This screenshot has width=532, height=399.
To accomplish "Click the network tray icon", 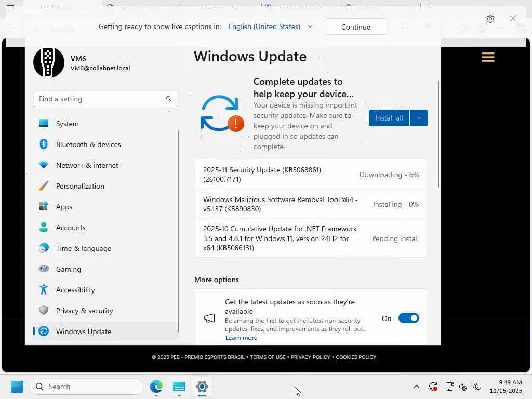I will tap(449, 387).
